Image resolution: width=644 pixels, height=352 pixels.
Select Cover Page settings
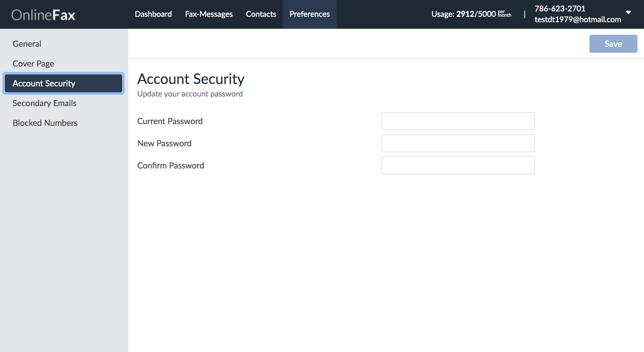pos(33,63)
